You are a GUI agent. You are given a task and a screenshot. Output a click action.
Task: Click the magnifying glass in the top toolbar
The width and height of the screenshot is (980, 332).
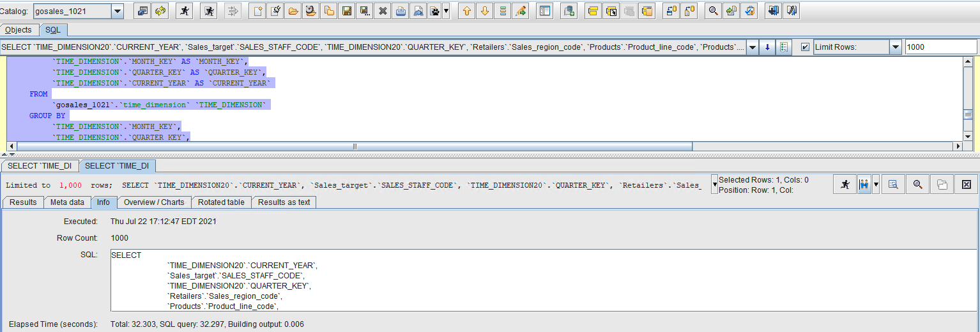pyautogui.click(x=714, y=11)
